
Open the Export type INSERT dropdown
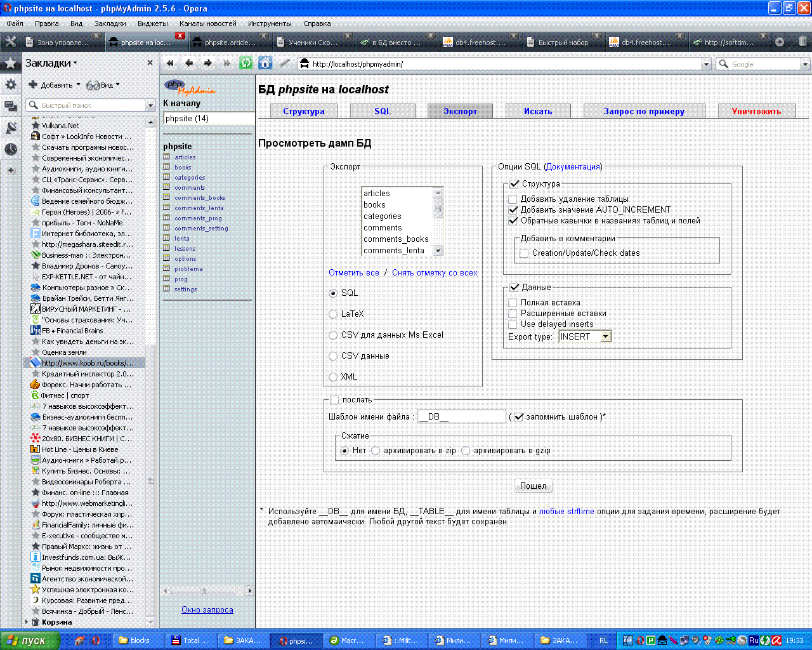tap(585, 336)
